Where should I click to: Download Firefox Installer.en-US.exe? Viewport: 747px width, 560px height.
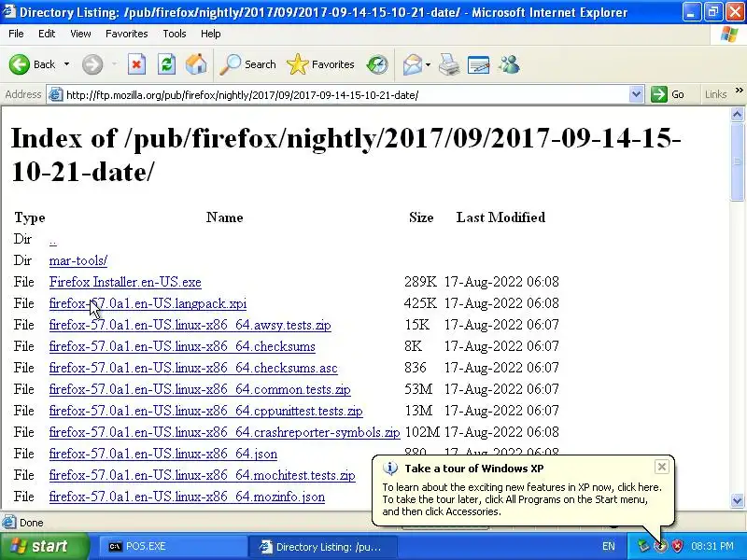125,283
